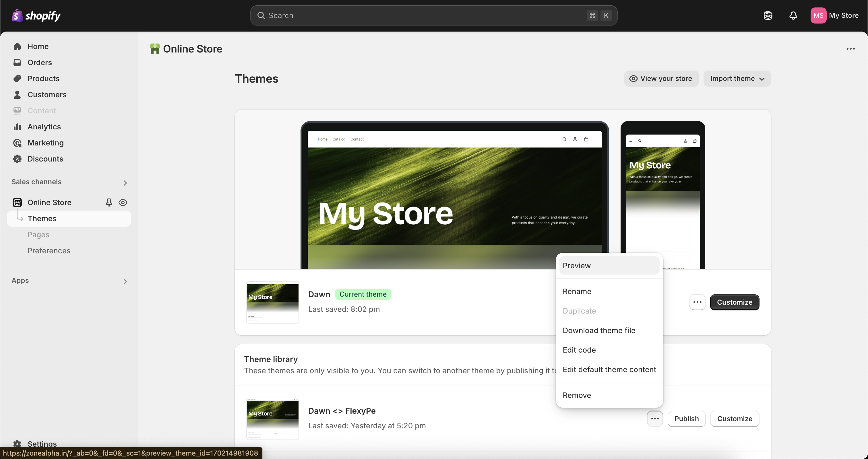The image size is (868, 459).
Task: Click the Marketing sidebar icon
Action: [17, 143]
